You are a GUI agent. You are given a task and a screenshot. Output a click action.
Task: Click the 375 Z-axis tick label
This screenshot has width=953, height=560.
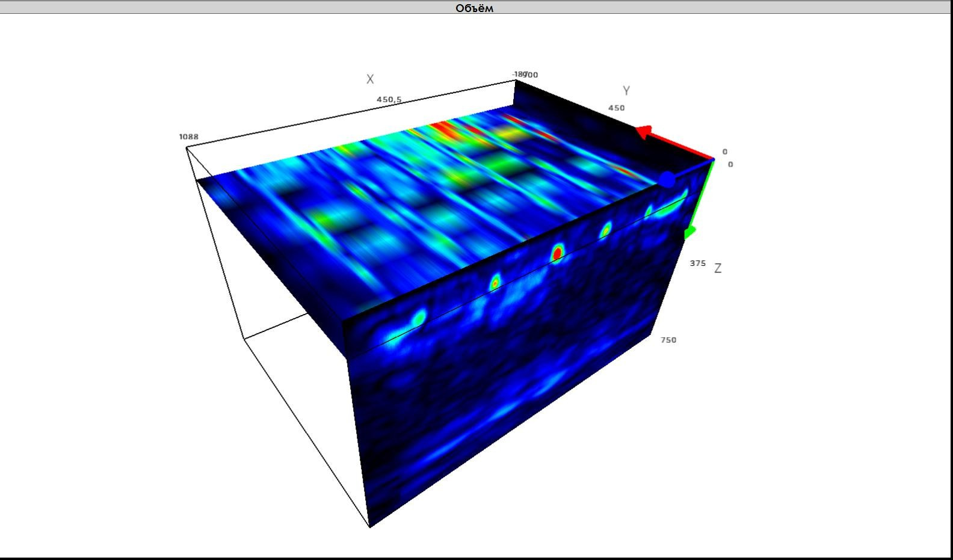coord(698,263)
